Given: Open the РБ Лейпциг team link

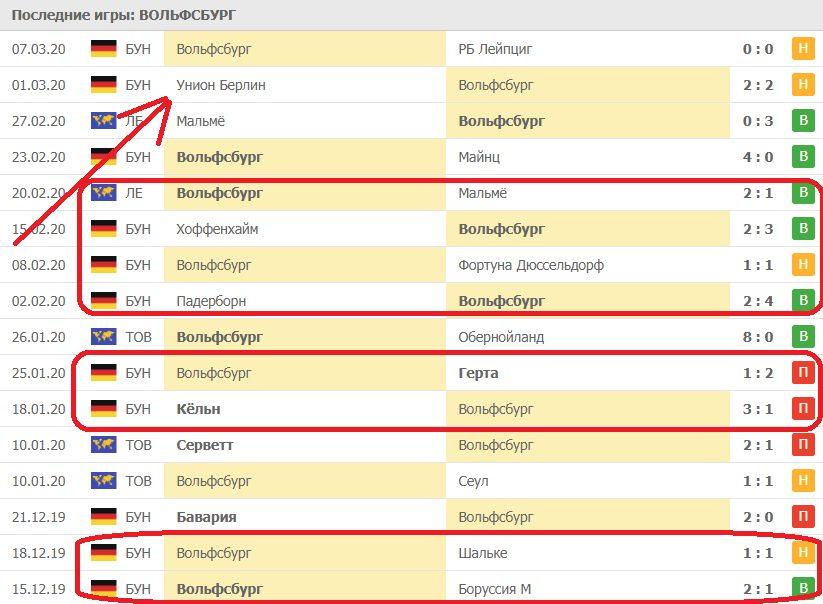Looking at the screenshot, I should coord(495,49).
